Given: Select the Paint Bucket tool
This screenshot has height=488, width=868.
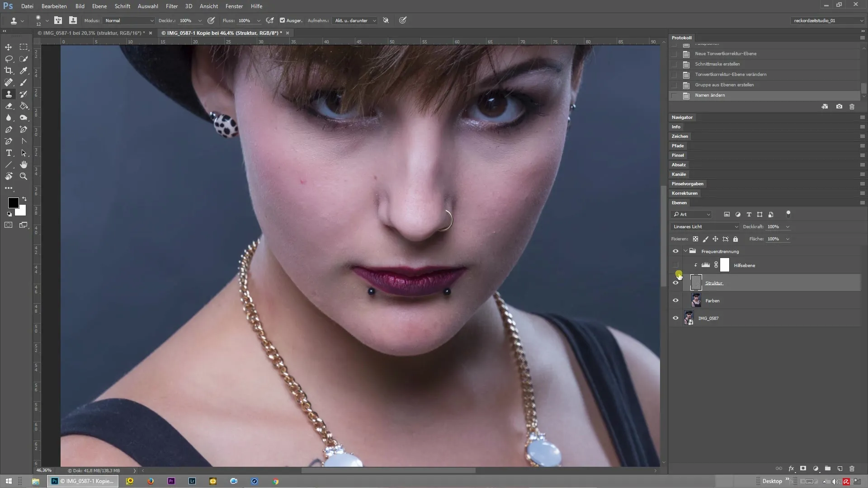Looking at the screenshot, I should point(24,106).
